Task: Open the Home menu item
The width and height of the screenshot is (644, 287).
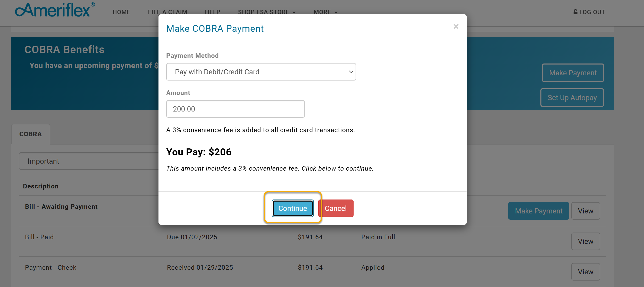Action: point(121,12)
